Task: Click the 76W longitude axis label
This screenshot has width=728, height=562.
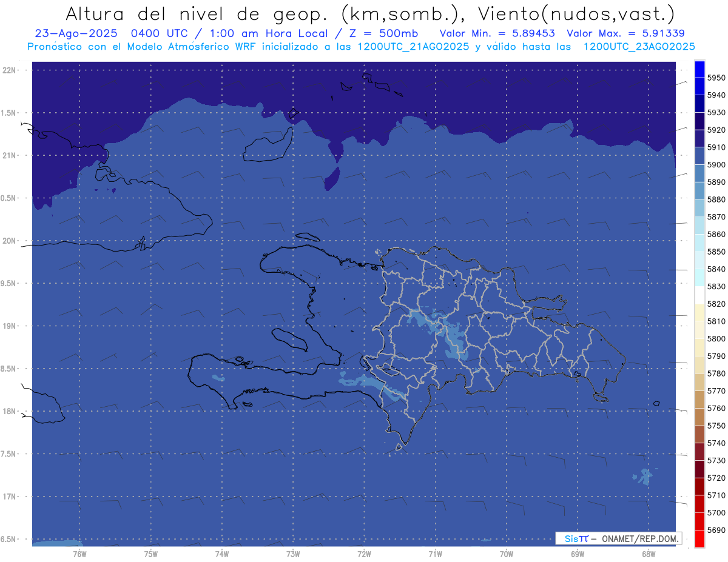Action: [79, 554]
